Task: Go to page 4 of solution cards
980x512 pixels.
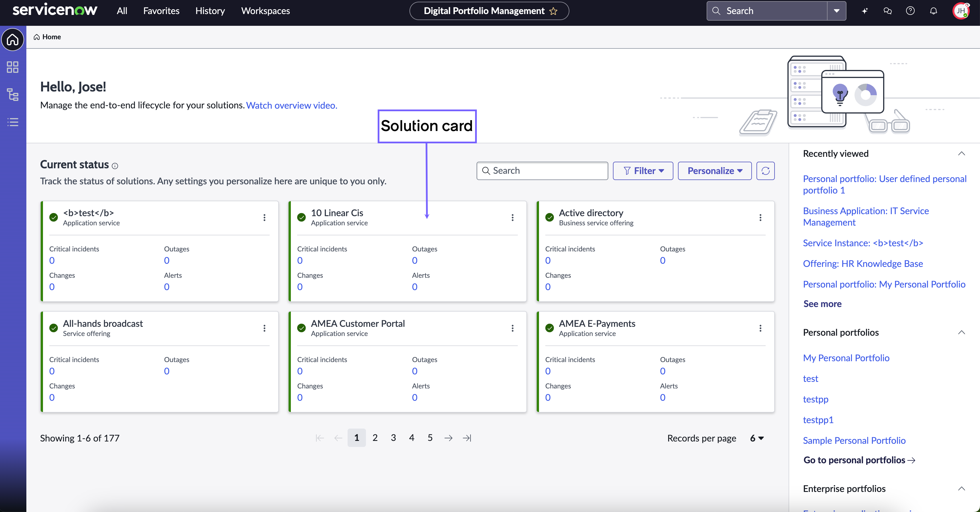Action: (x=412, y=438)
